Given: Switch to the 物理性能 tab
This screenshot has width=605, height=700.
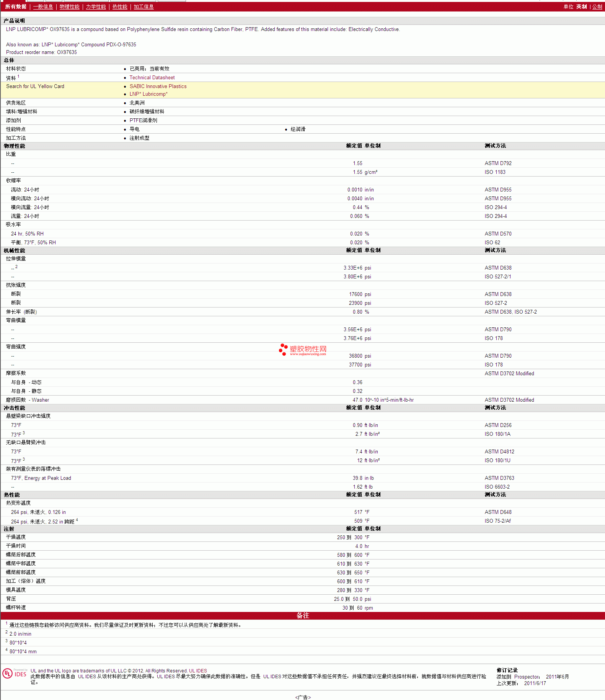Looking at the screenshot, I should point(69,7).
